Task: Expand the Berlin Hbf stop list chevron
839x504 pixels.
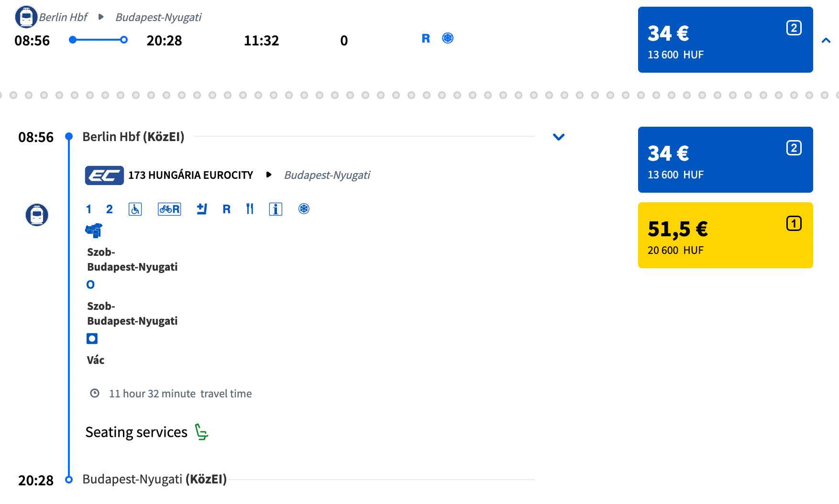Action: tap(558, 137)
